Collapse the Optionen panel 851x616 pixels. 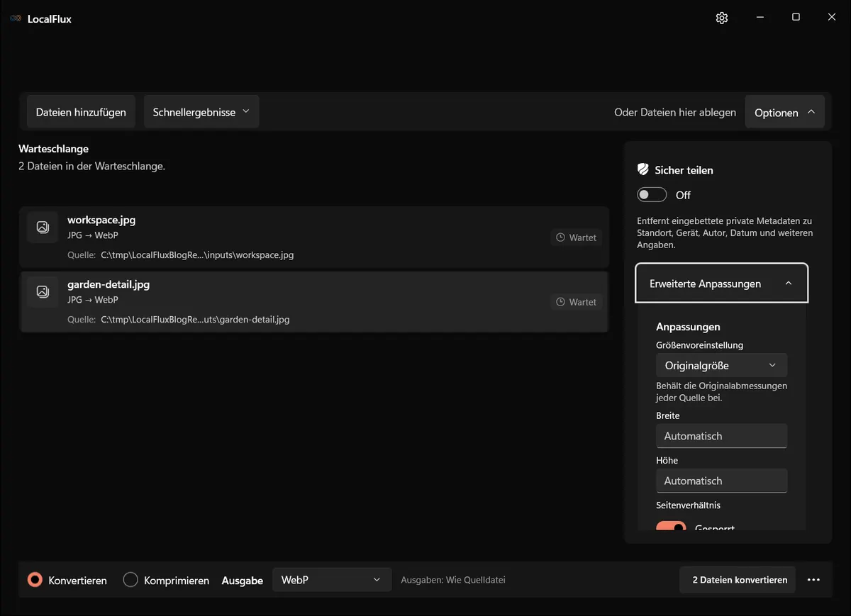point(785,112)
